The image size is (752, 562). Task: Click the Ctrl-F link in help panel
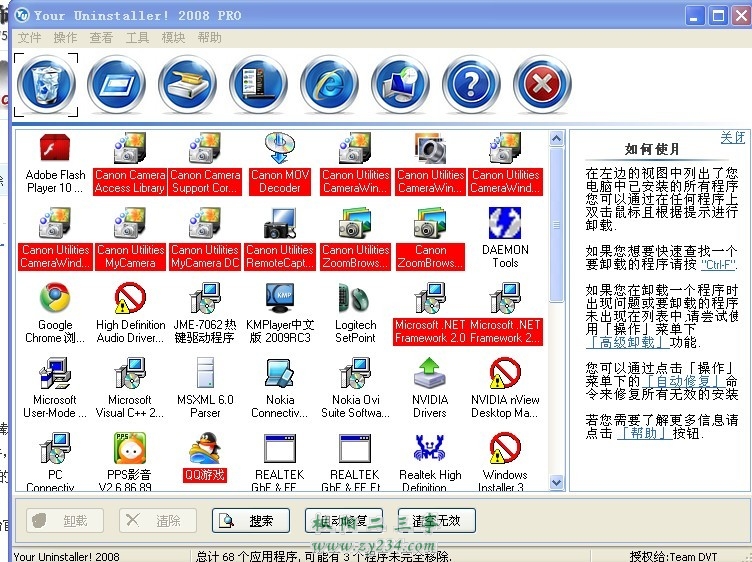tap(718, 265)
